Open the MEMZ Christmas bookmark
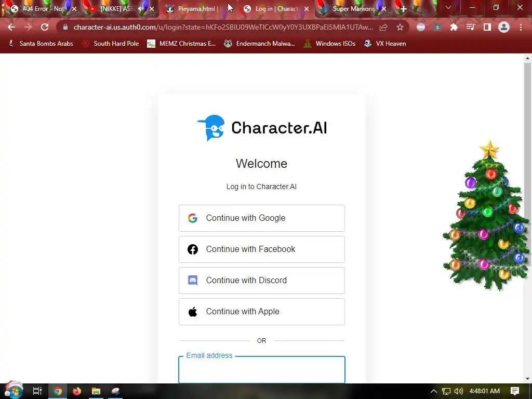 pyautogui.click(x=181, y=44)
